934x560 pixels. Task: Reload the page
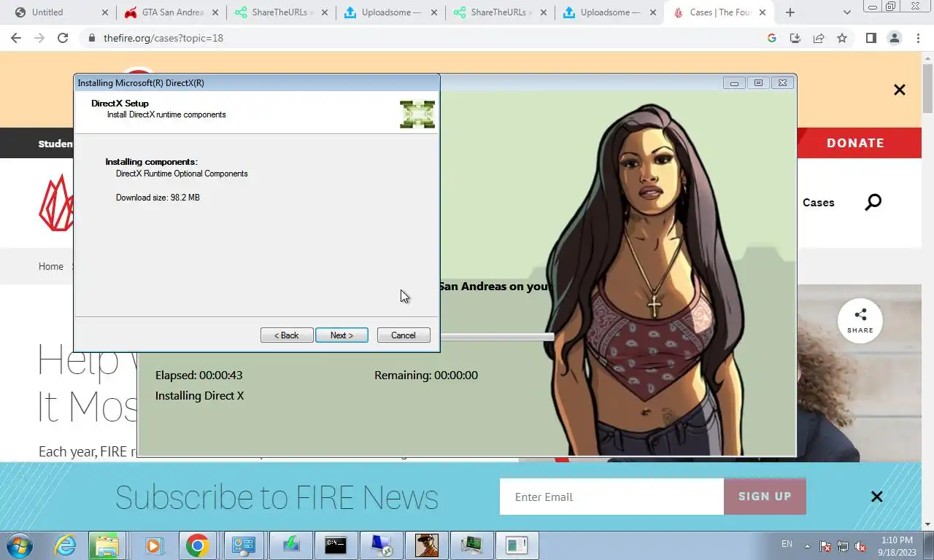point(63,38)
